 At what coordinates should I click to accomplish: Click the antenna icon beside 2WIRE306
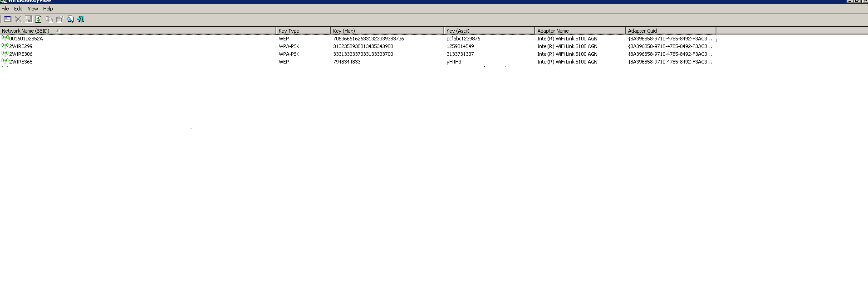[x=5, y=54]
